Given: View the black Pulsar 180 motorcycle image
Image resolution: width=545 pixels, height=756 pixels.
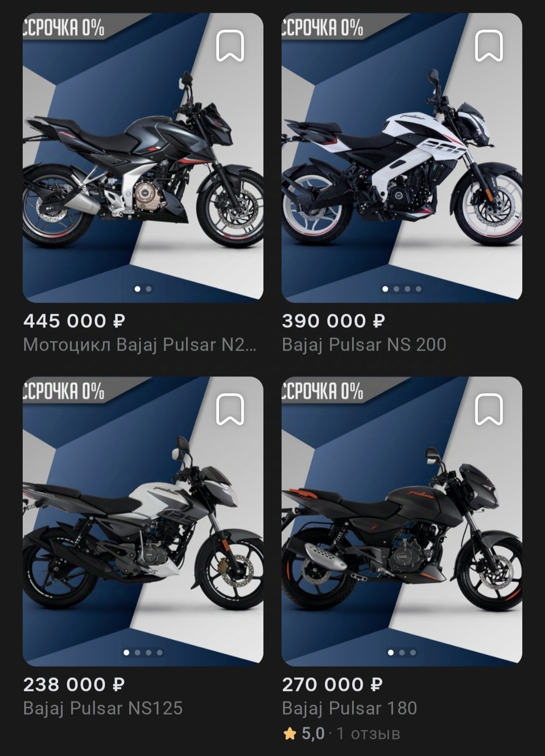Looking at the screenshot, I should (x=402, y=521).
